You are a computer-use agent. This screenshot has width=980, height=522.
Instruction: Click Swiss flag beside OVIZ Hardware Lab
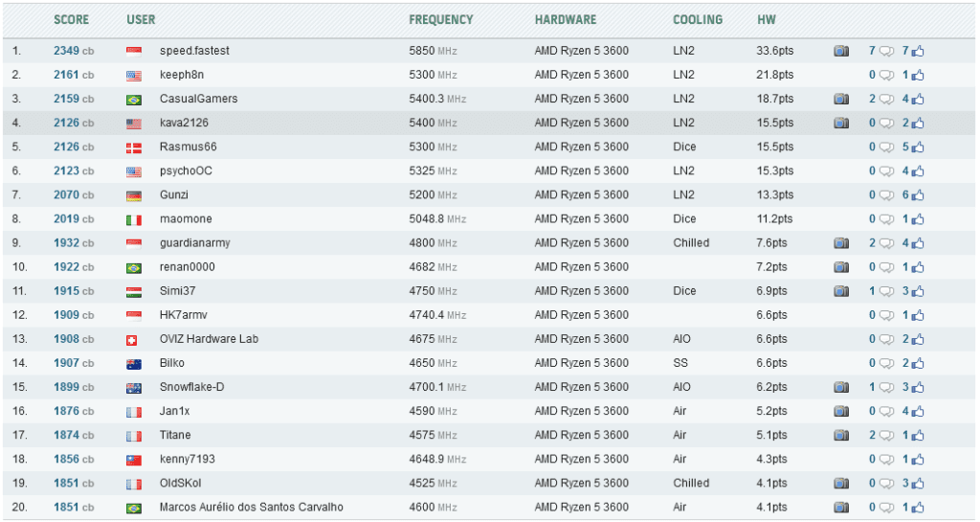pos(132,339)
